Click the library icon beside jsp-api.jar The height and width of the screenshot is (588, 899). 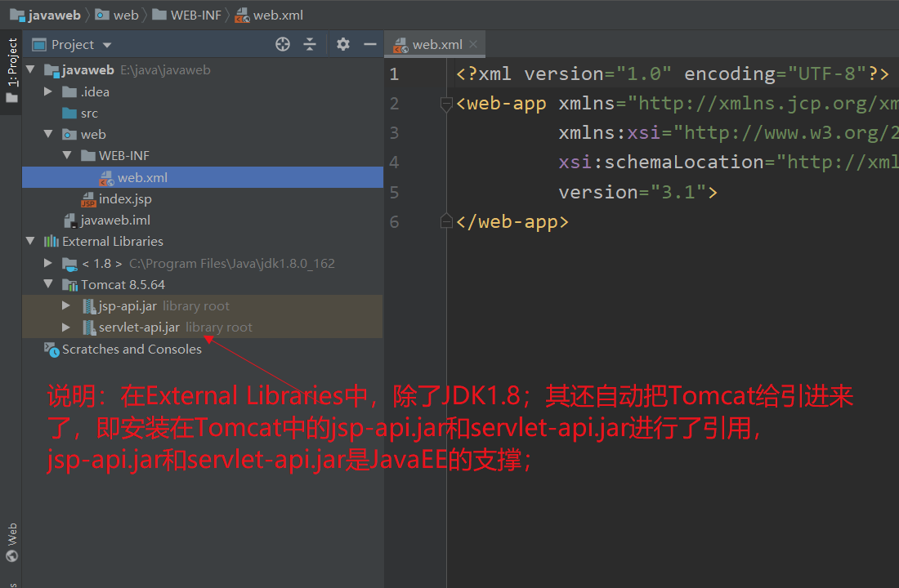pos(87,305)
